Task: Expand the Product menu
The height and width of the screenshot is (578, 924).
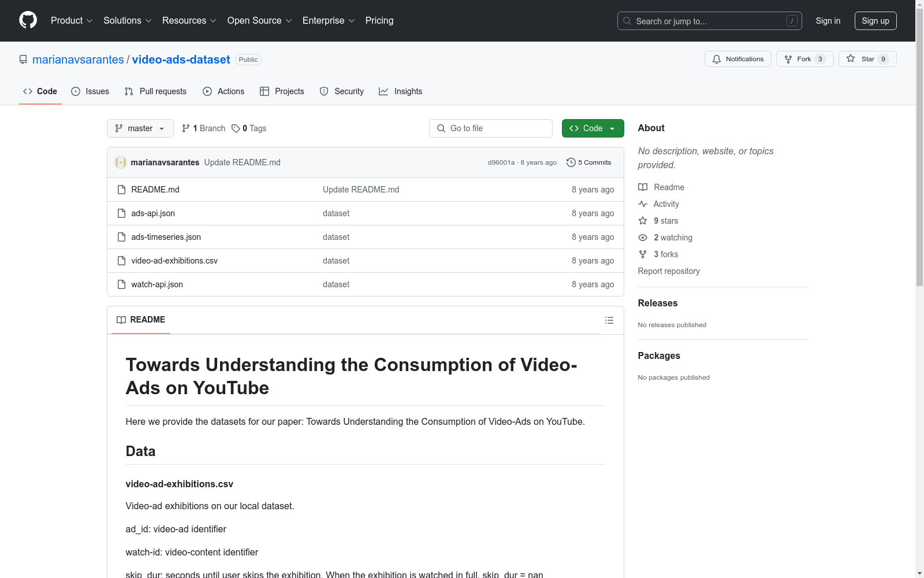Action: click(72, 20)
